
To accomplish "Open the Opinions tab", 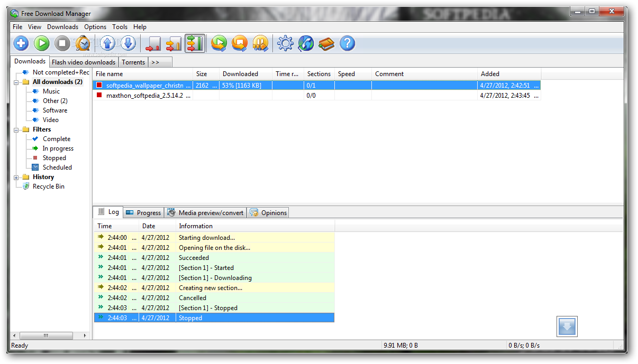I will click(268, 213).
